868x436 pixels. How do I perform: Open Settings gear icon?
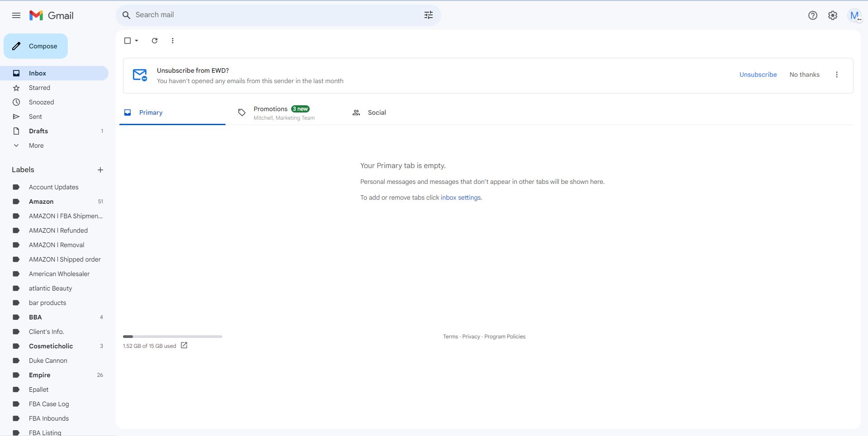[x=832, y=15]
